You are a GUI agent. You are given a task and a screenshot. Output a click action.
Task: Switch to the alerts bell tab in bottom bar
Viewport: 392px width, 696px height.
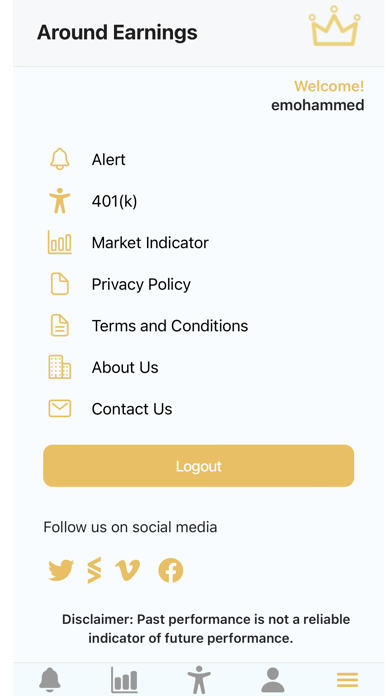point(50,680)
